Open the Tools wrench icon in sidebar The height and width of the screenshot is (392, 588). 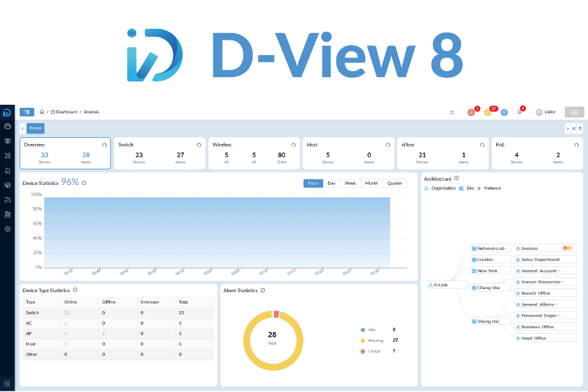pyautogui.click(x=7, y=156)
